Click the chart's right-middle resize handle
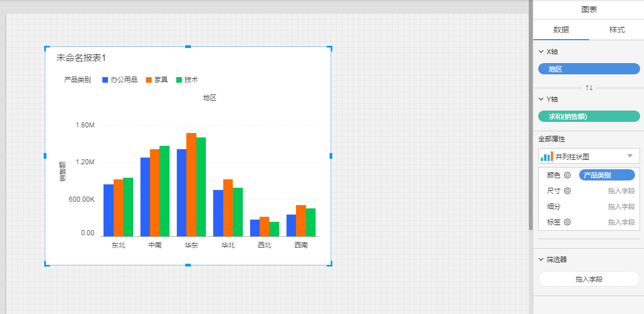Screen dimensions: 644x314 tap(331, 156)
